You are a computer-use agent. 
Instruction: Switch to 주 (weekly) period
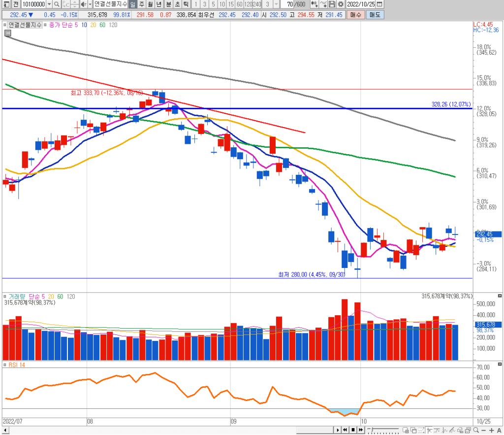click(x=142, y=4)
